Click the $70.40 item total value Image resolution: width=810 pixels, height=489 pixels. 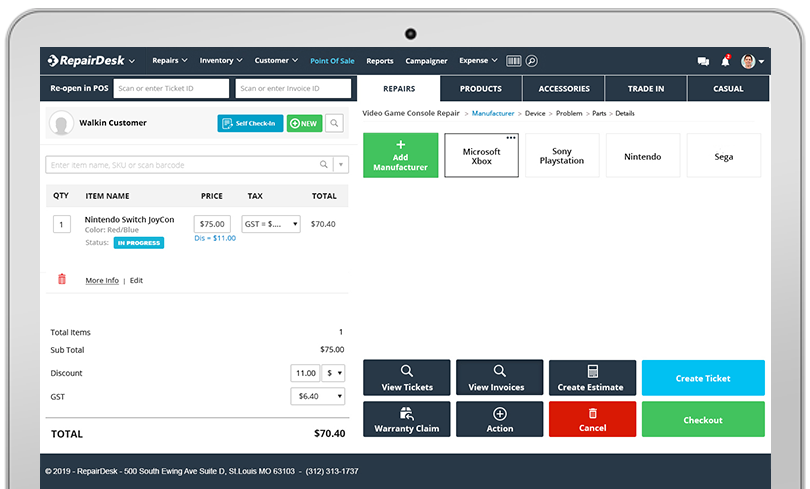323,224
